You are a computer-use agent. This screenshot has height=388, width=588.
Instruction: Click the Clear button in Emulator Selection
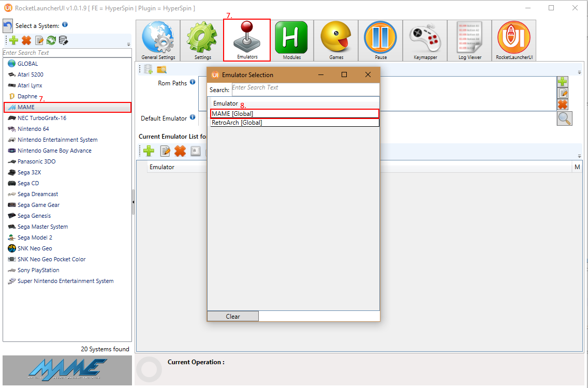[x=233, y=317]
